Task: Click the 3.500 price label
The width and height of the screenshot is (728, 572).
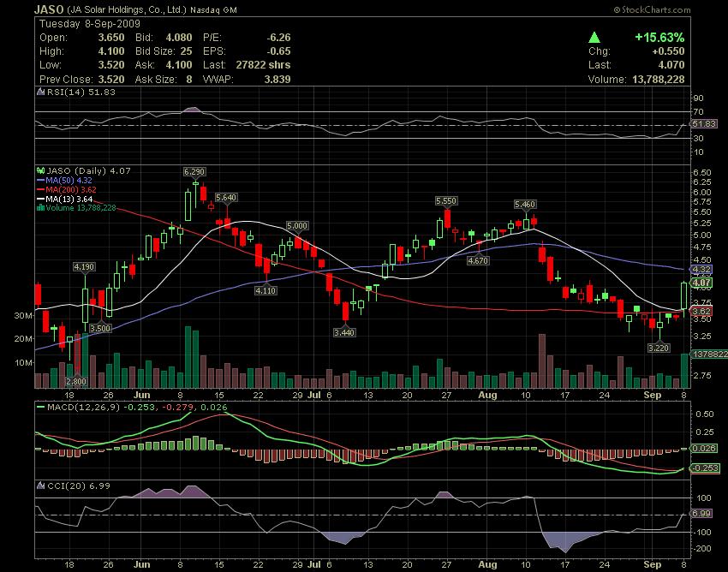Action: pyautogui.click(x=100, y=328)
